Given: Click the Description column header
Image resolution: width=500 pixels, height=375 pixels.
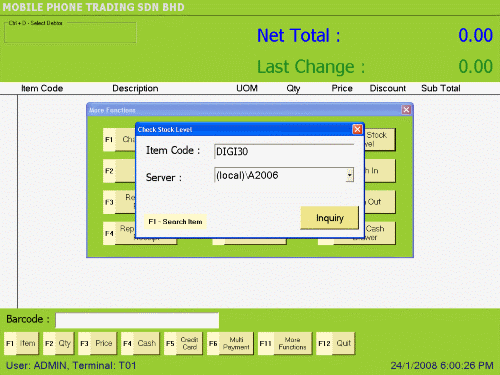Looking at the screenshot, I should tap(135, 88).
